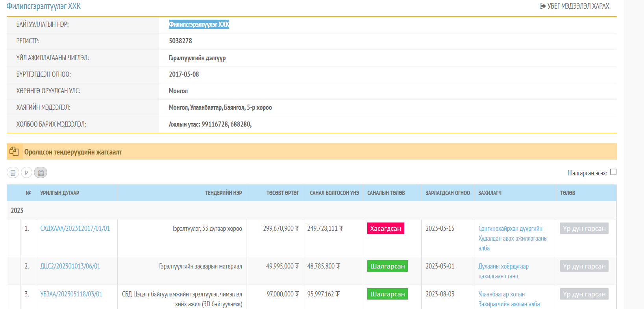This screenshot has width=644, height=309.
Task: Collapse the 2023 year group row
Action: (x=17, y=210)
